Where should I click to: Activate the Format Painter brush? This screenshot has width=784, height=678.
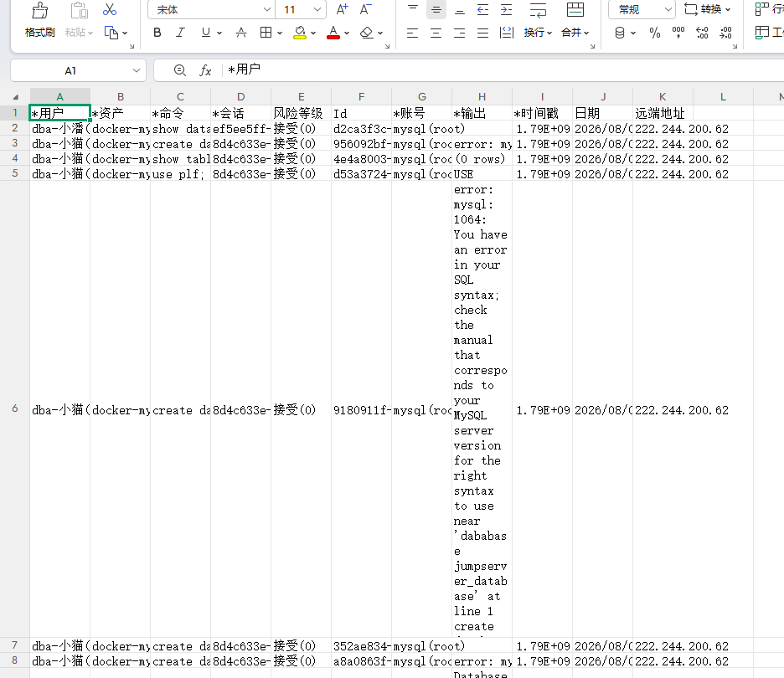click(39, 20)
